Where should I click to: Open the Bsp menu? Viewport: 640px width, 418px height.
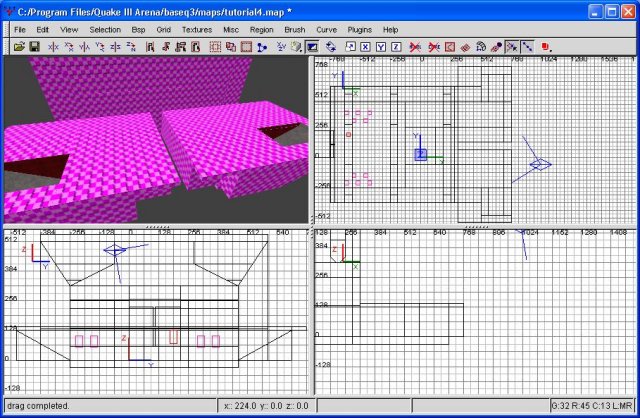(138, 30)
